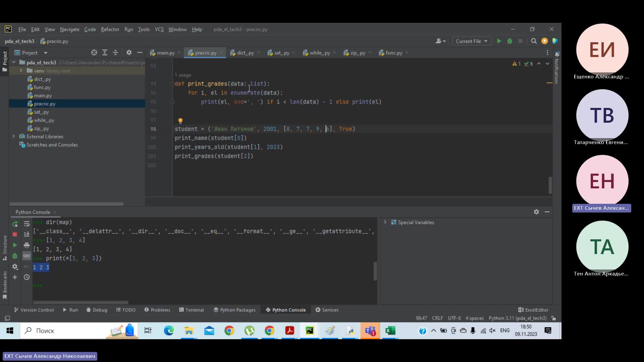Hide the Project tool window
This screenshot has width=644, height=362.
click(140, 53)
